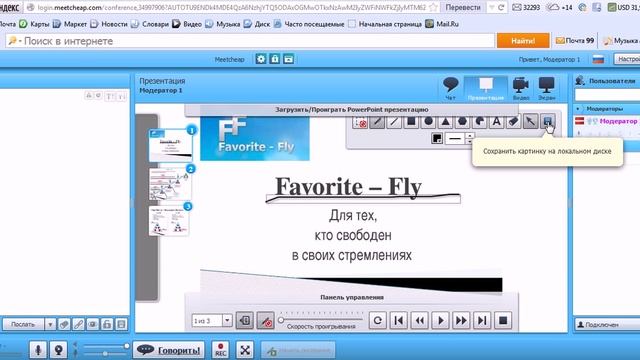Increase line thickness with up stepper
Image resolution: width=640 pixels, height=360 pixels.
tap(470, 136)
